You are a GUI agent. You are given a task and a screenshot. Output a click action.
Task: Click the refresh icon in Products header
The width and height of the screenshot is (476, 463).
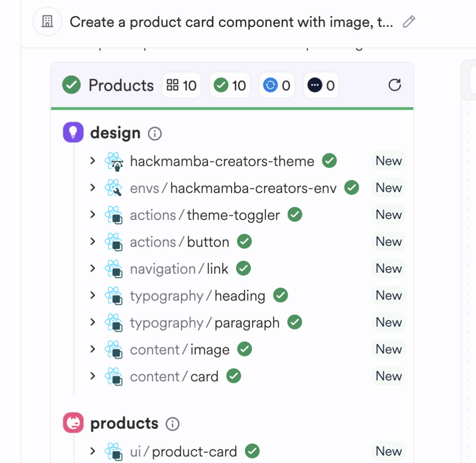(395, 85)
